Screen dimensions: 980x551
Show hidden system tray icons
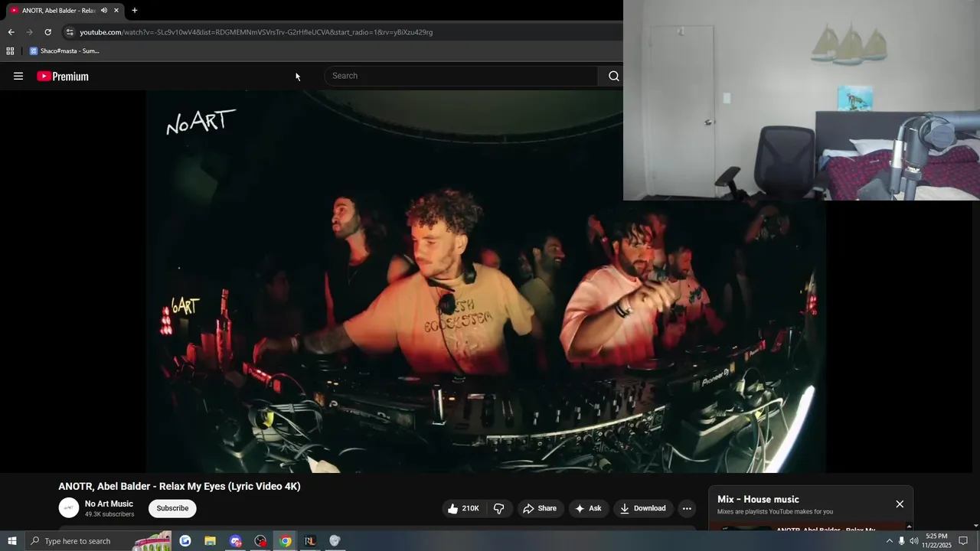coord(889,541)
